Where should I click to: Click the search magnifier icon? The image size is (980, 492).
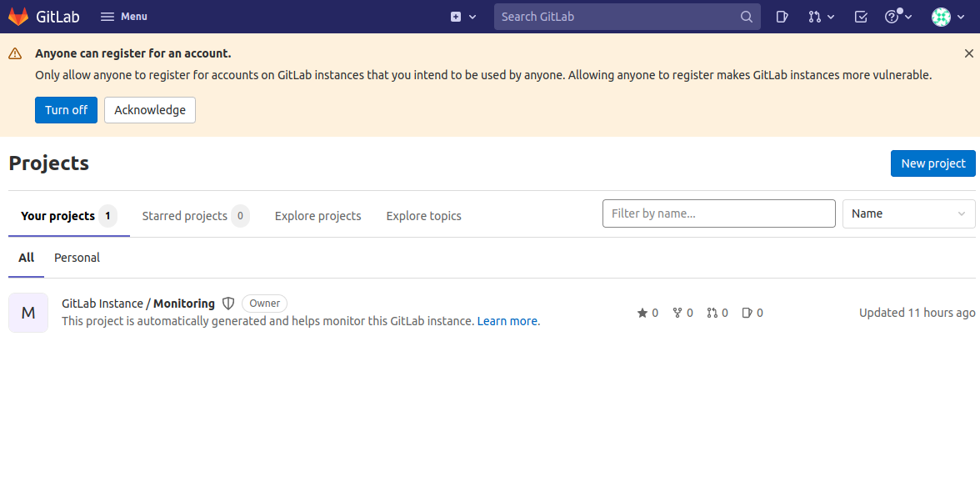pyautogui.click(x=747, y=17)
